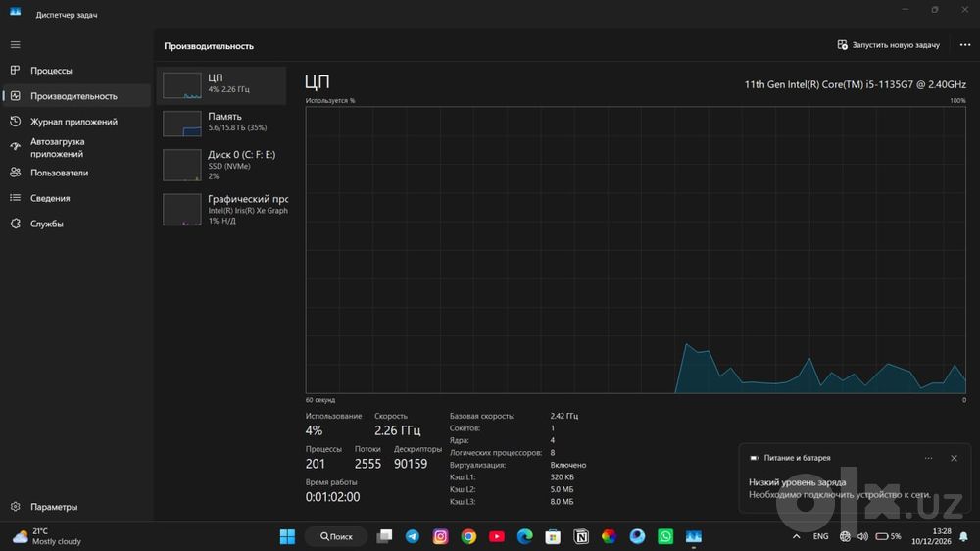Open YouTube from the taskbar

click(497, 536)
